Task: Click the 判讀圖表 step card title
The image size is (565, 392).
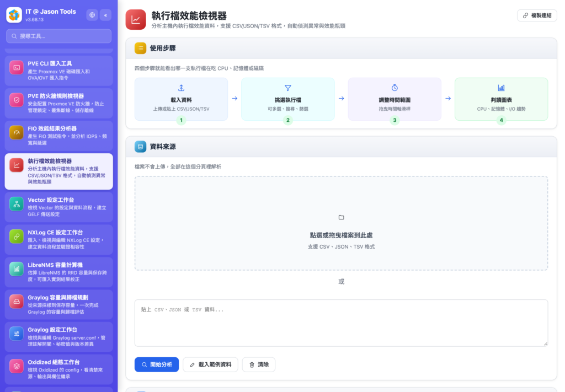Action: pos(501,100)
